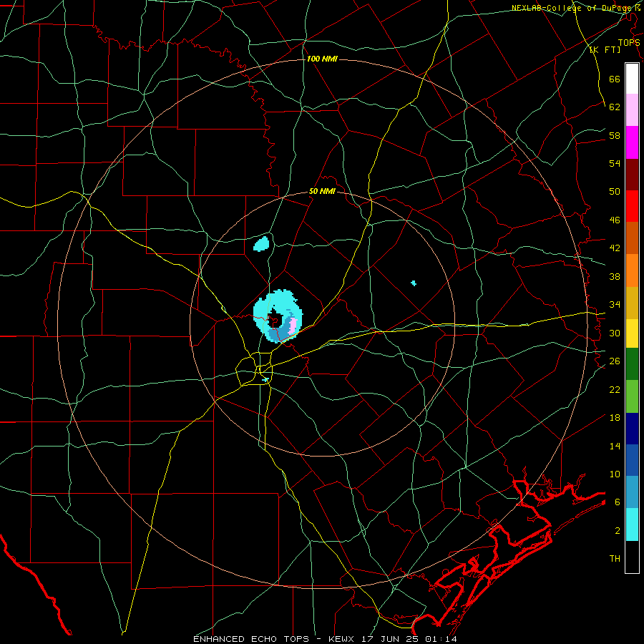Click the medium blue legend band
This screenshot has height=644, width=644.
tap(632, 460)
